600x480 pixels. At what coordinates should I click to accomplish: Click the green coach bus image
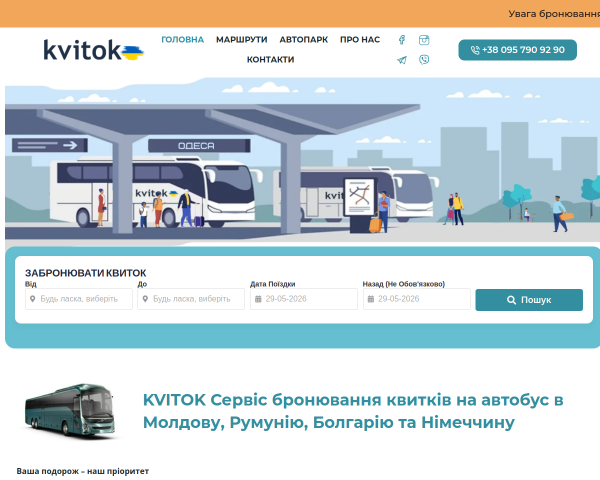pyautogui.click(x=70, y=410)
